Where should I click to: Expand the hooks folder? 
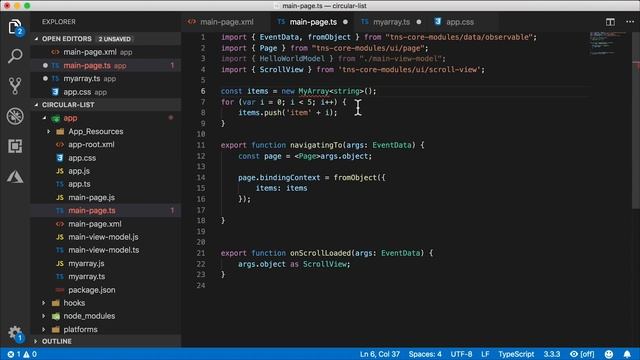click(x=44, y=303)
